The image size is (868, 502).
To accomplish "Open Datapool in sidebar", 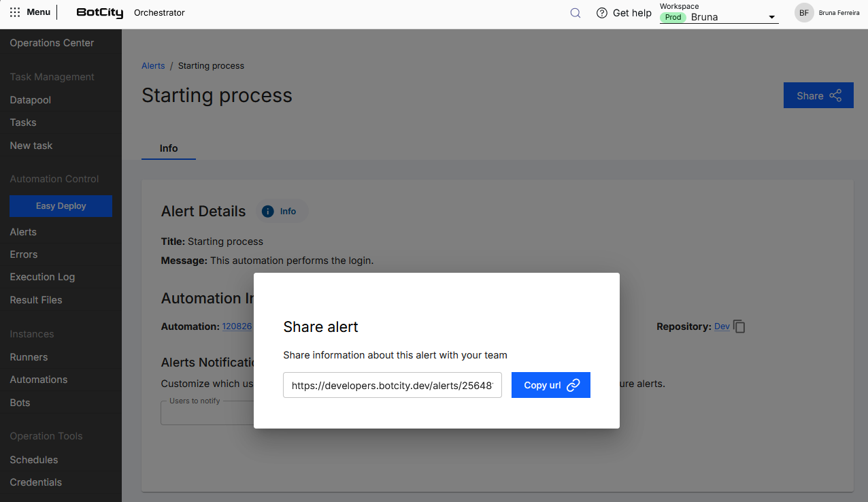I will coord(31,100).
